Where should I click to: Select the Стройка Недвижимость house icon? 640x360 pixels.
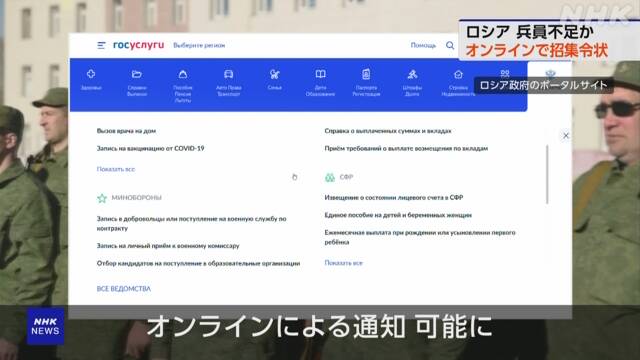click(458, 74)
